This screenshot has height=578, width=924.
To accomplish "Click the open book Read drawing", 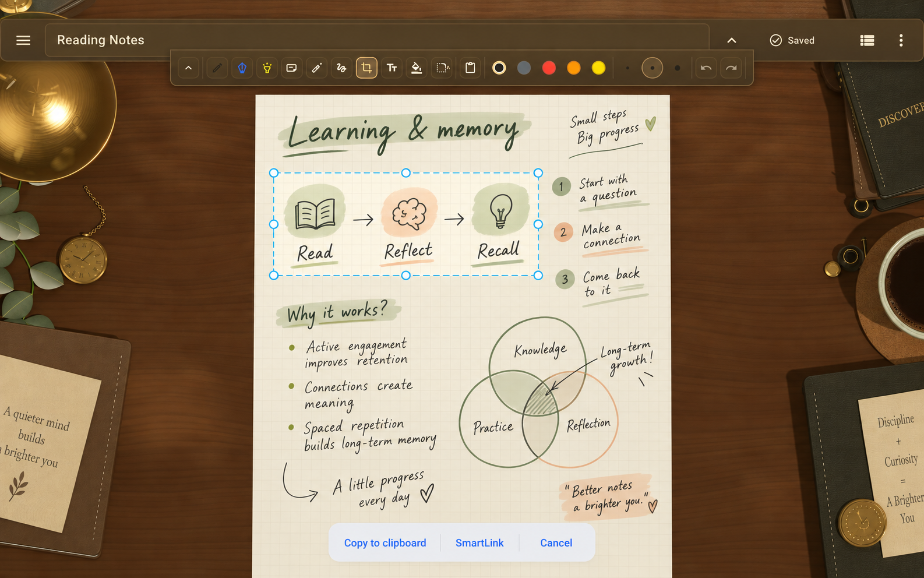I will 315,214.
